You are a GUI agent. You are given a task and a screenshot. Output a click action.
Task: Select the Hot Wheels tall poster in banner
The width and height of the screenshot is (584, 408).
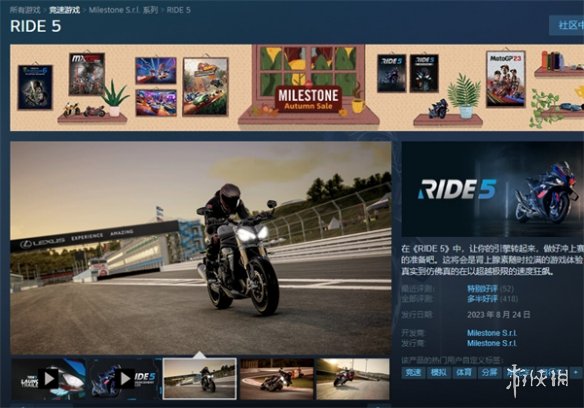point(205,86)
